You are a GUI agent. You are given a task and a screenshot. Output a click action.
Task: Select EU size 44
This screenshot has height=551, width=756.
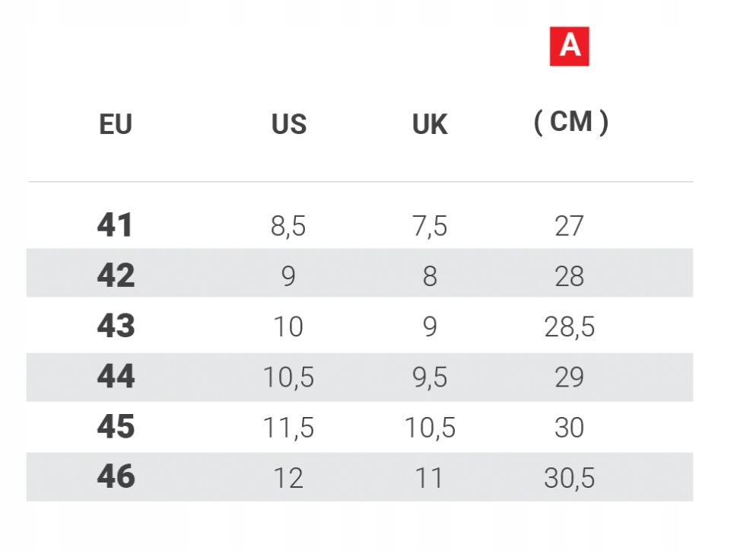pos(116,377)
